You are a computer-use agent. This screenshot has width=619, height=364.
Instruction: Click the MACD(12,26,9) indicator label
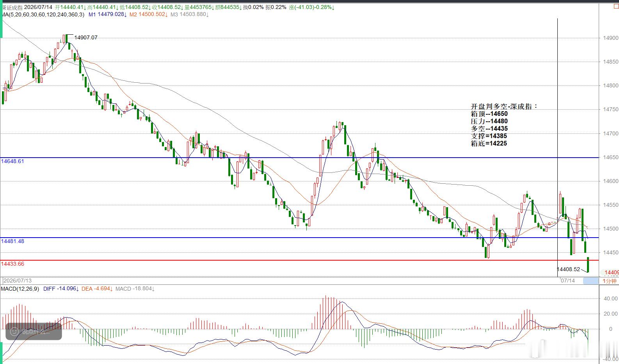(20, 289)
